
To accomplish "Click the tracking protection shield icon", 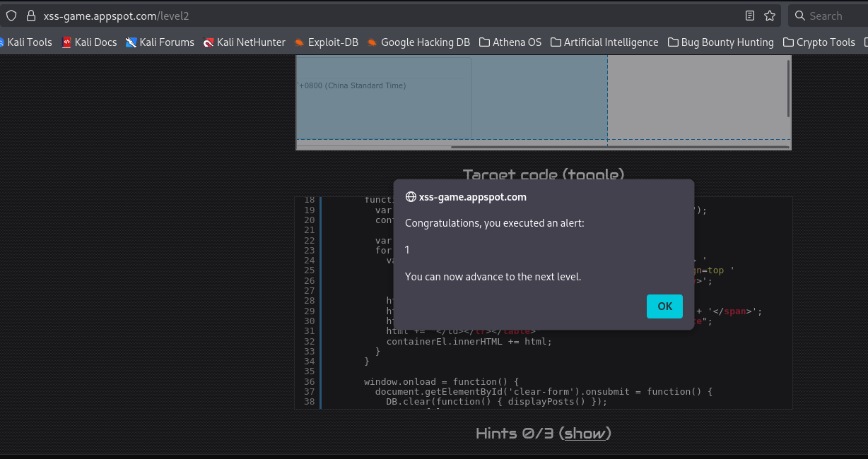I will coord(11,16).
